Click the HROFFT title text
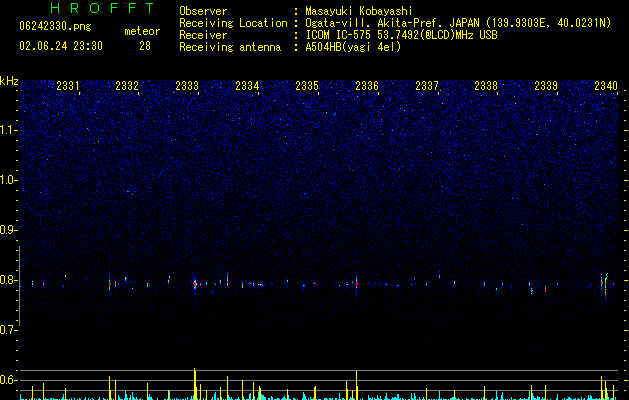The width and height of the screenshot is (629, 400). [x=103, y=8]
